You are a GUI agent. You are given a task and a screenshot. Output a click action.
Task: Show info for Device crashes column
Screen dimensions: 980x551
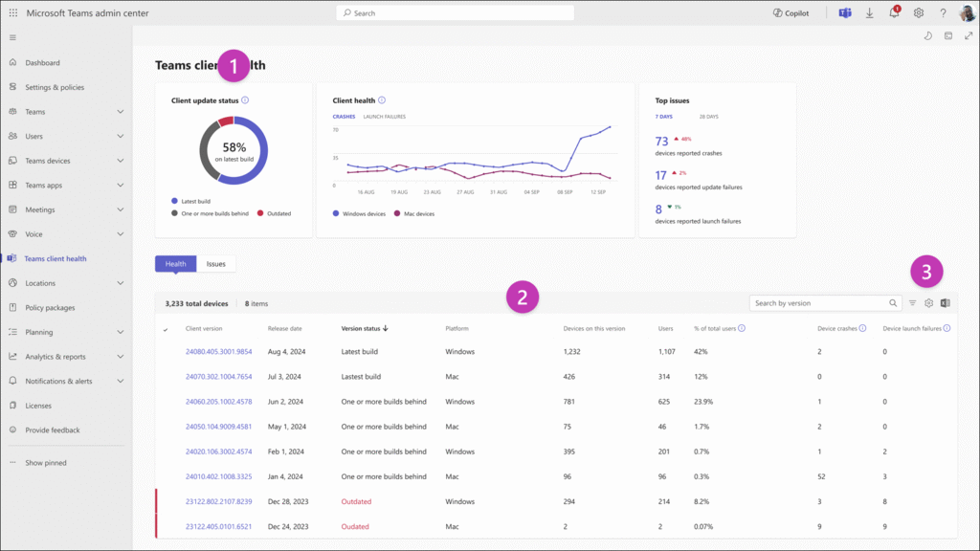[862, 328]
